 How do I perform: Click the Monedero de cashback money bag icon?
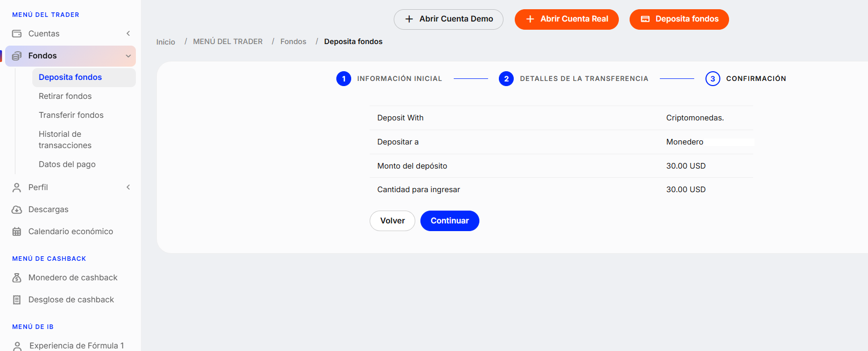tap(17, 278)
